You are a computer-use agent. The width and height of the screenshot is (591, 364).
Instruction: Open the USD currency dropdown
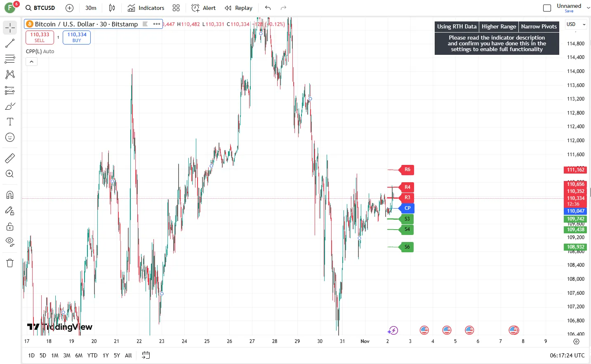click(x=575, y=24)
